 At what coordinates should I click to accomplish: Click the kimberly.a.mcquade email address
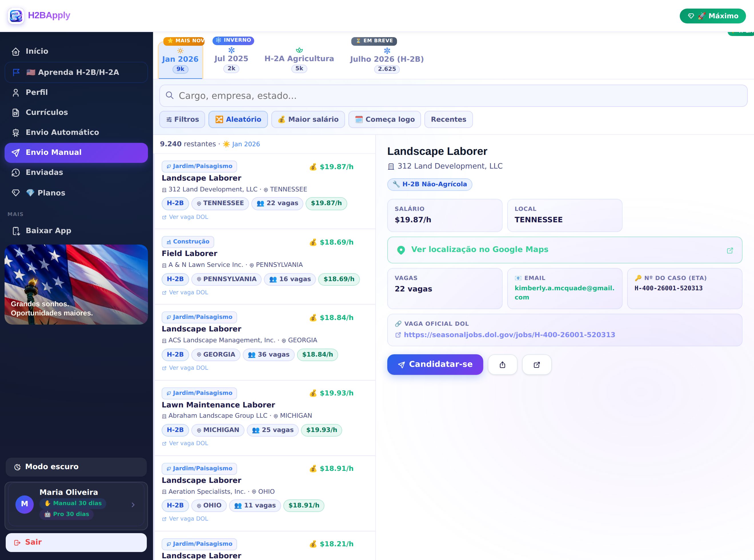pyautogui.click(x=564, y=293)
